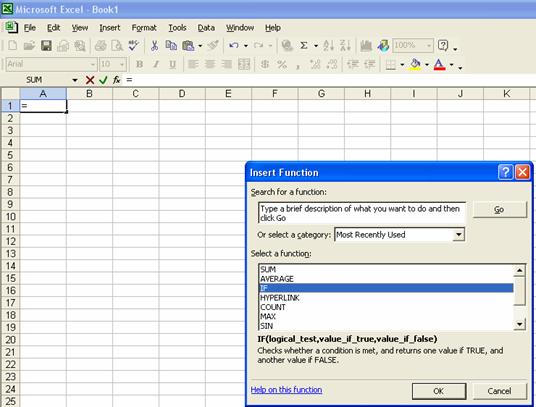
Task: Apply the red Font Color swatch
Action: tap(439, 64)
